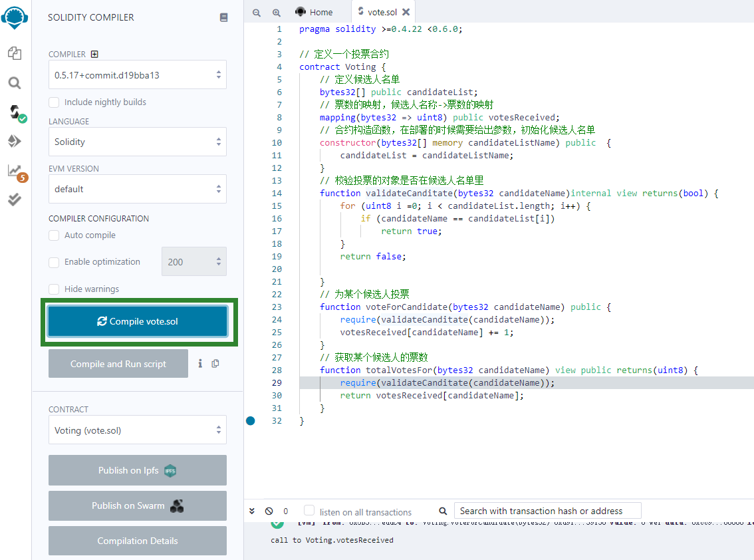The width and height of the screenshot is (754, 560).
Task: Click Publish on Ipfs button
Action: point(138,470)
